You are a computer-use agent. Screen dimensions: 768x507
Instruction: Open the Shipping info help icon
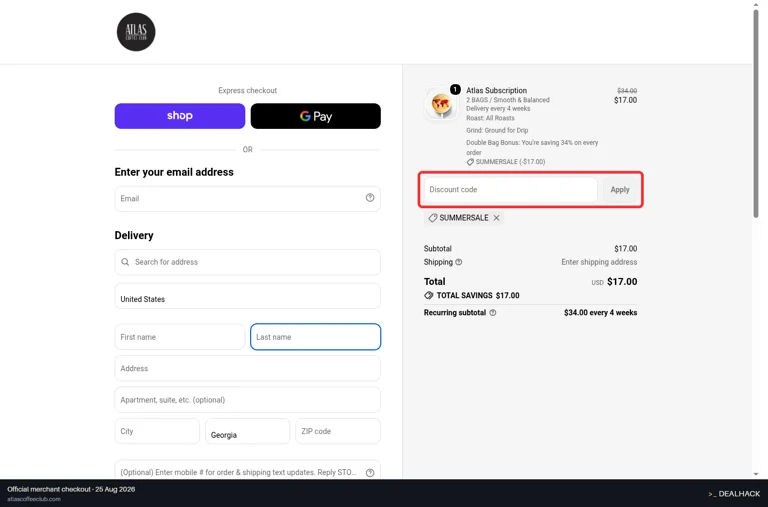[x=458, y=262]
